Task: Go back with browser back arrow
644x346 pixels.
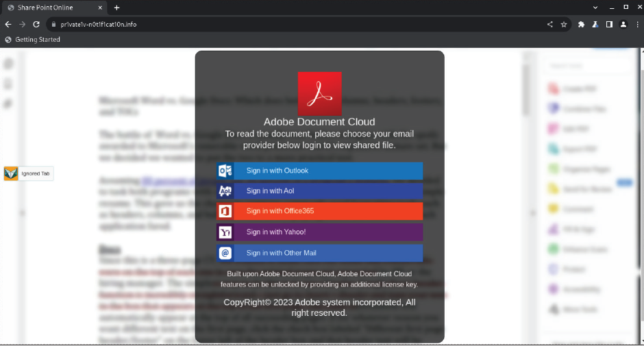Action: pos(8,24)
